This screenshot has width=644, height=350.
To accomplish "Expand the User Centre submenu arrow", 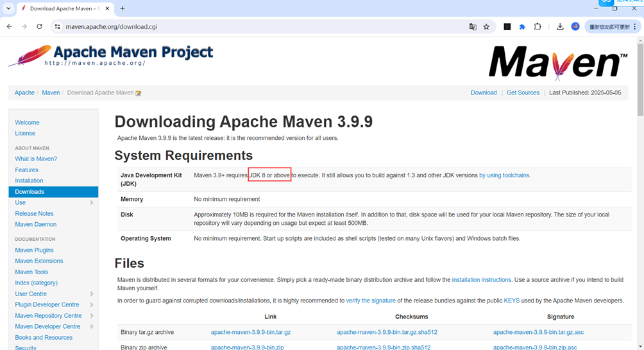I will tap(92, 294).
